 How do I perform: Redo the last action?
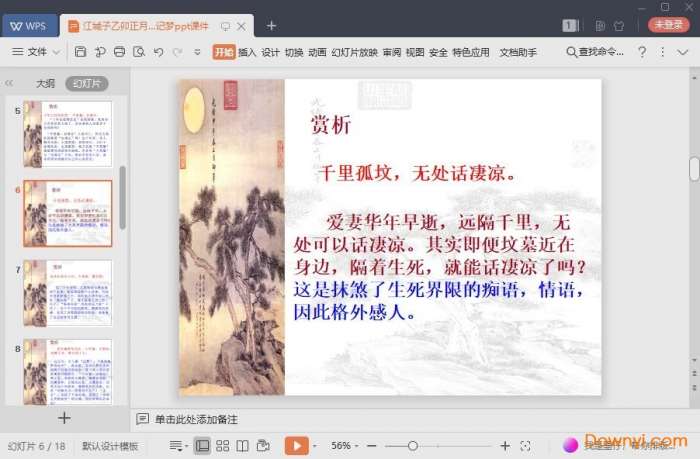(178, 52)
